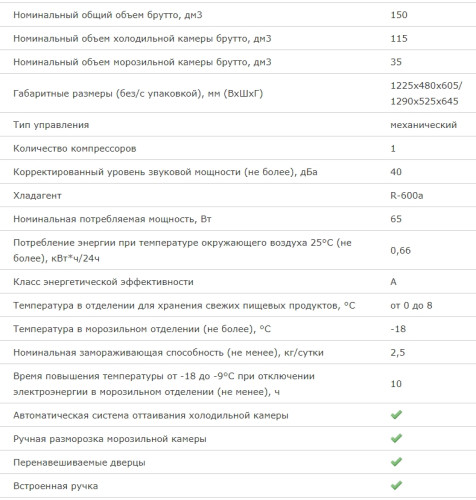
Task: Click the packaged dimensions 1290x525x645
Action: click(424, 101)
